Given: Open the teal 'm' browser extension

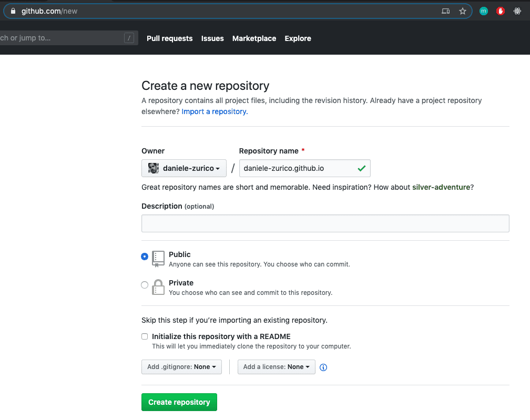Looking at the screenshot, I should (484, 11).
